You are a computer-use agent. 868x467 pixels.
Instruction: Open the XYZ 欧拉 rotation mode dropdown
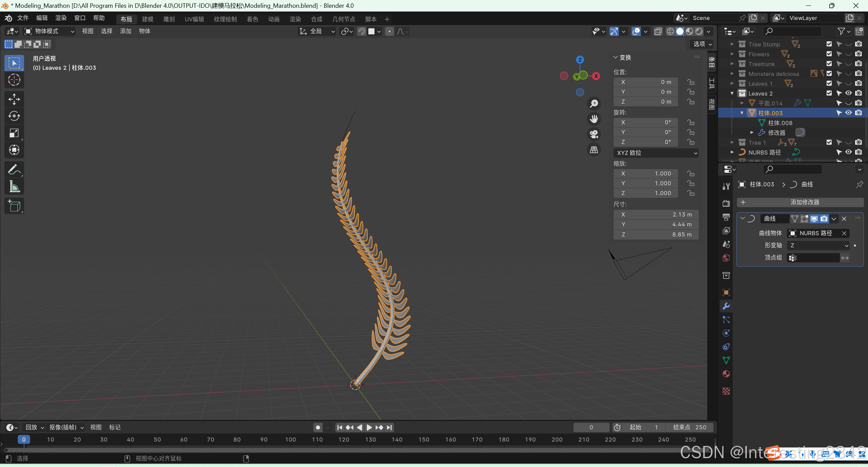pos(655,153)
